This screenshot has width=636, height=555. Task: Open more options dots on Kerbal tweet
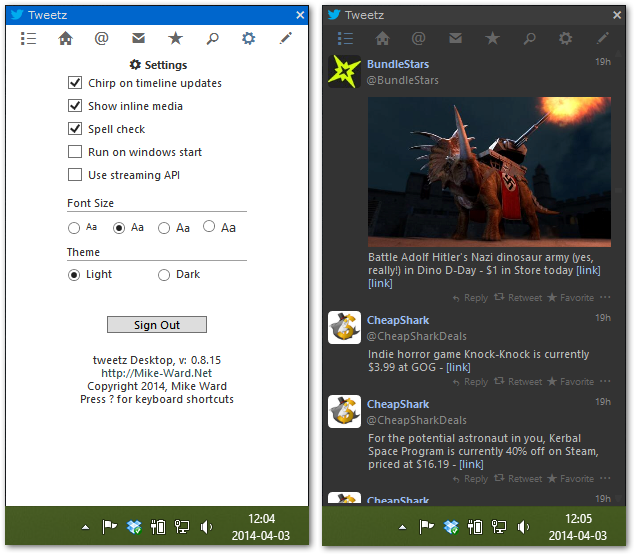point(605,478)
